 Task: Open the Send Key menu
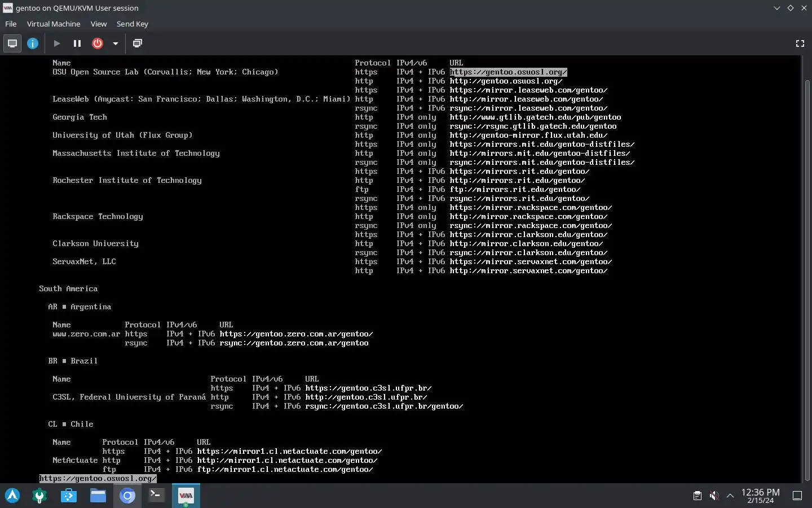(x=133, y=24)
